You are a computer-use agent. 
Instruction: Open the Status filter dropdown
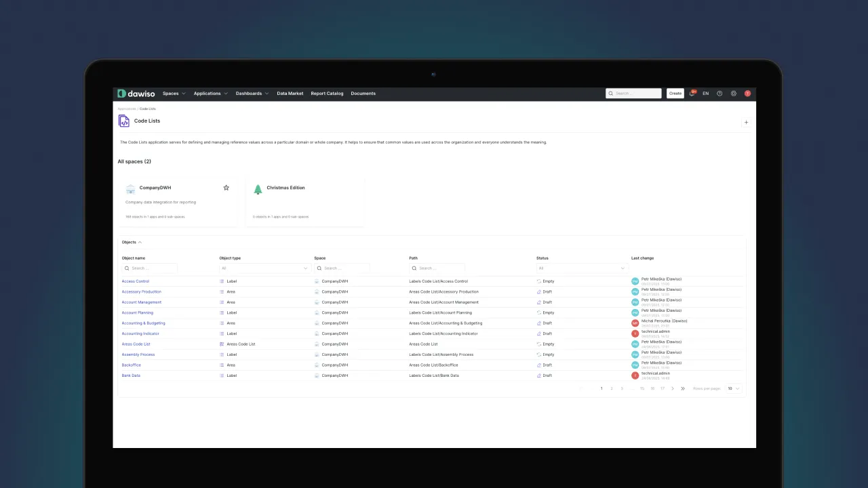(581, 268)
